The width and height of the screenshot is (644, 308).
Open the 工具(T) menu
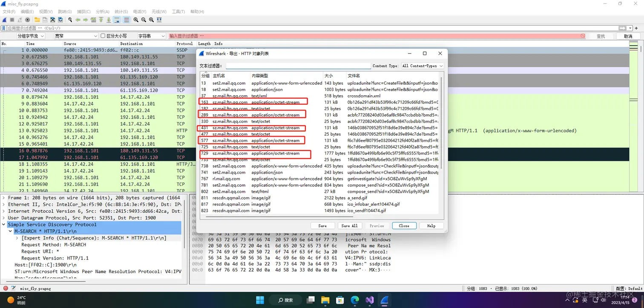(178, 11)
